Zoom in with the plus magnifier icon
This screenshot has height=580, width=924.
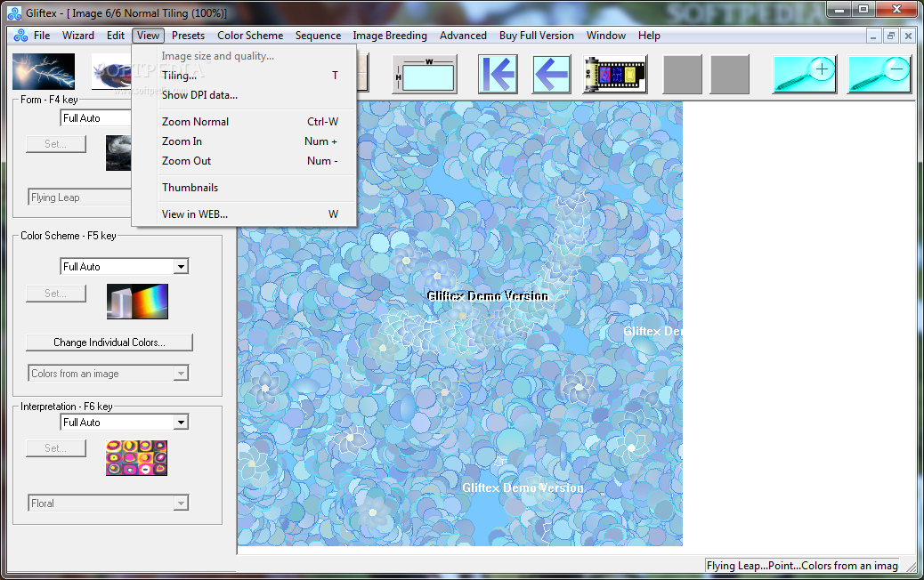(805, 74)
